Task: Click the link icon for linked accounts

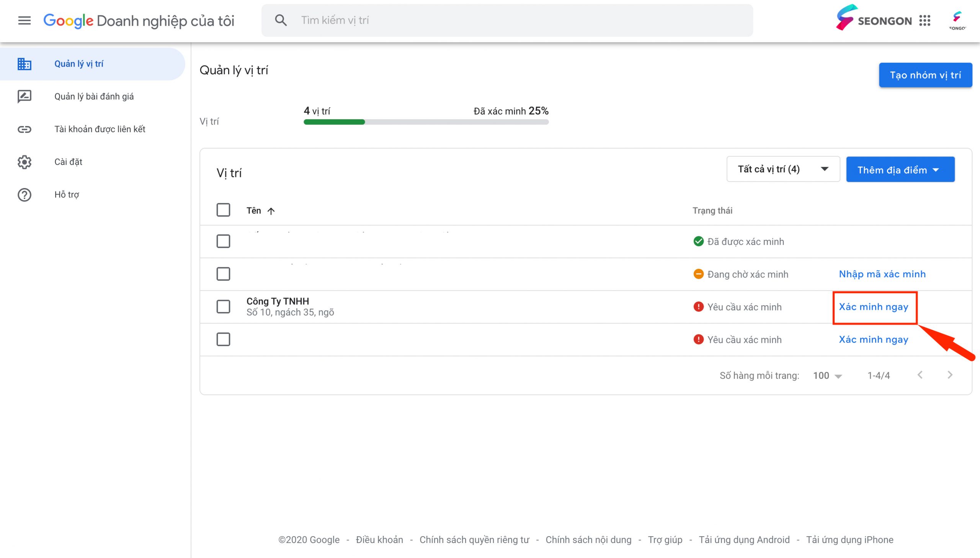Action: 24,129
